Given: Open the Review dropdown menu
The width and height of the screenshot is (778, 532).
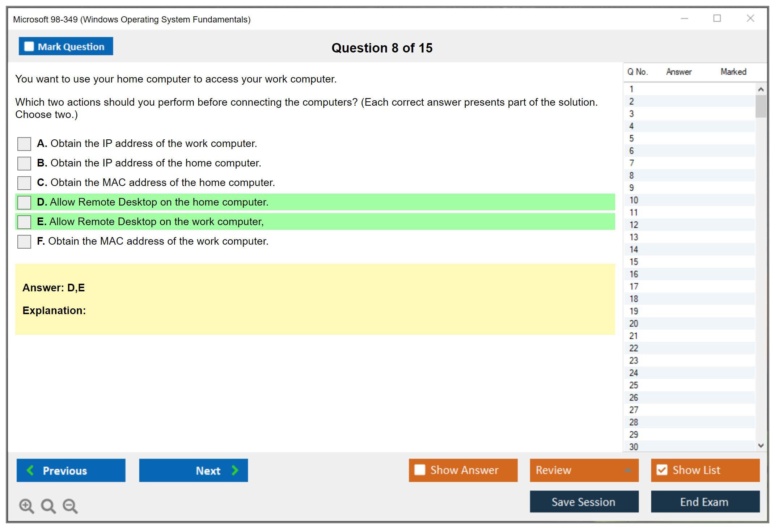Looking at the screenshot, I should 627,470.
